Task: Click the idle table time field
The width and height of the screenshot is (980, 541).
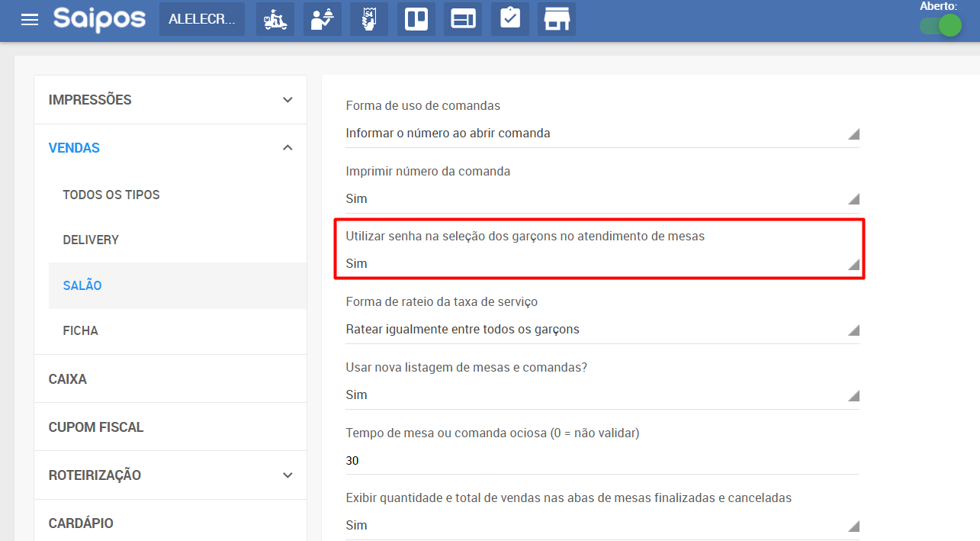Action: (602, 461)
